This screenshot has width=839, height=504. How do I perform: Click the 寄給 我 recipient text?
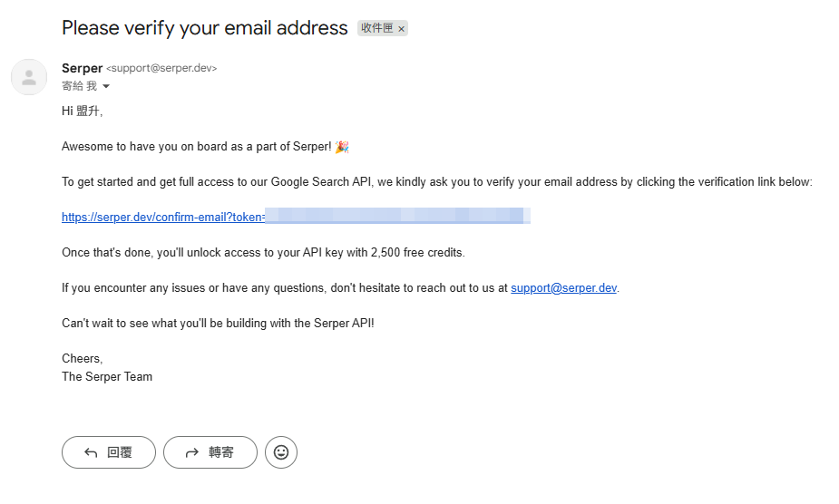click(x=79, y=86)
